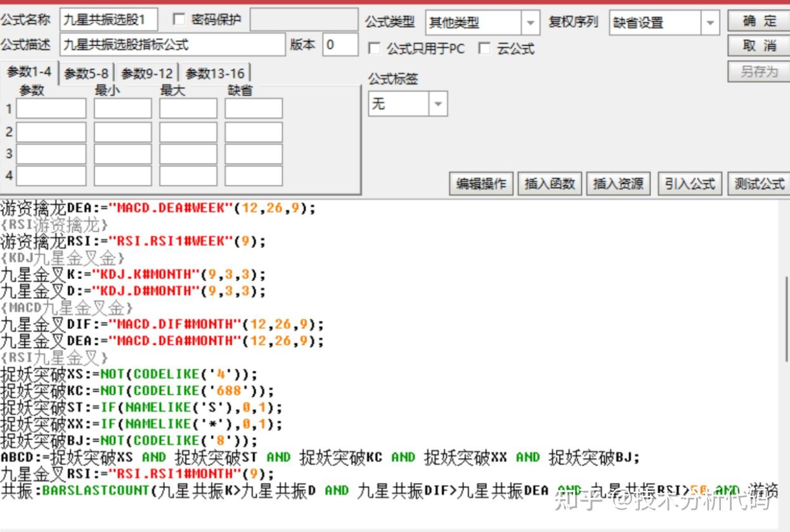The height and width of the screenshot is (532, 790).
Task: Click row 1 最小 value field
Action: (123, 108)
